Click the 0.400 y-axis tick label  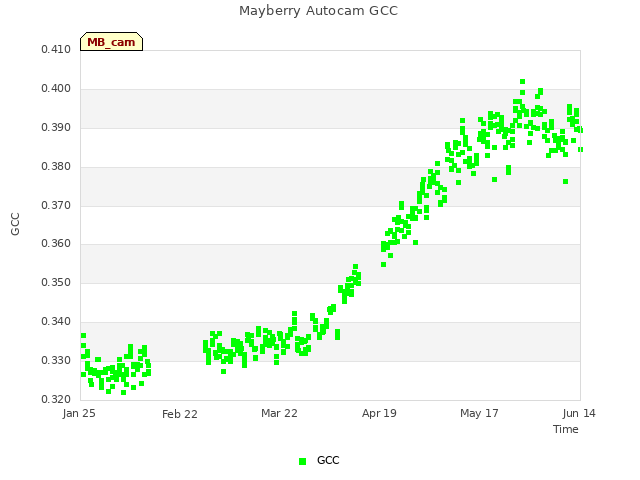[56, 89]
